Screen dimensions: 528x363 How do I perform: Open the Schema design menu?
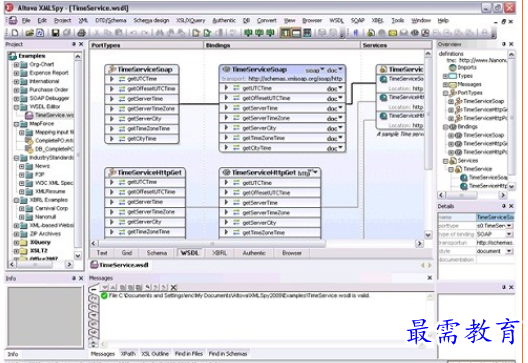(151, 21)
